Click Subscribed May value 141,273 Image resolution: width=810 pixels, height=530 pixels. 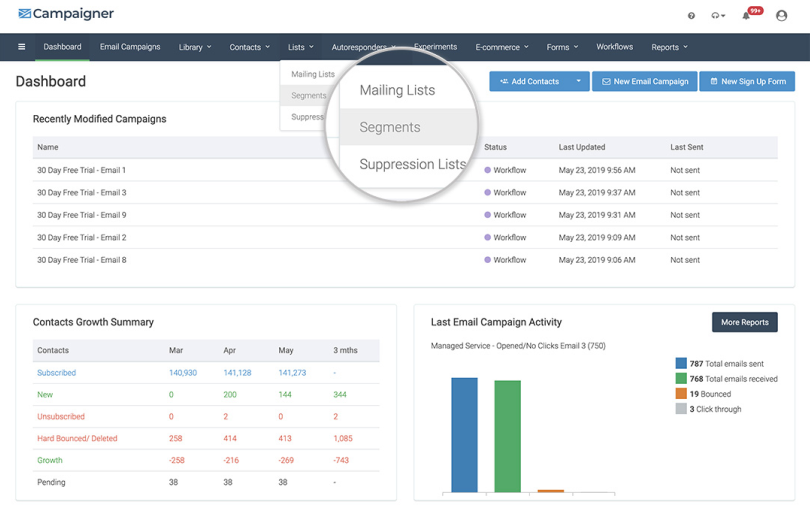click(292, 372)
